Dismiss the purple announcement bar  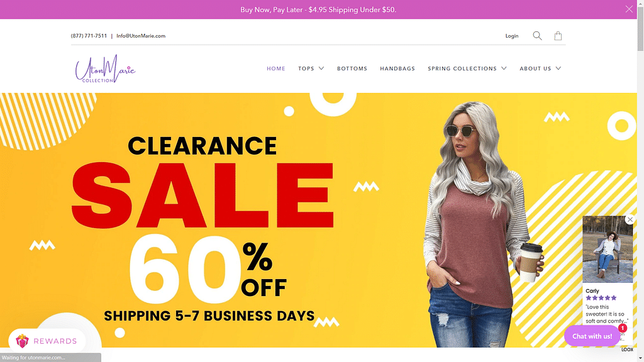click(x=629, y=9)
